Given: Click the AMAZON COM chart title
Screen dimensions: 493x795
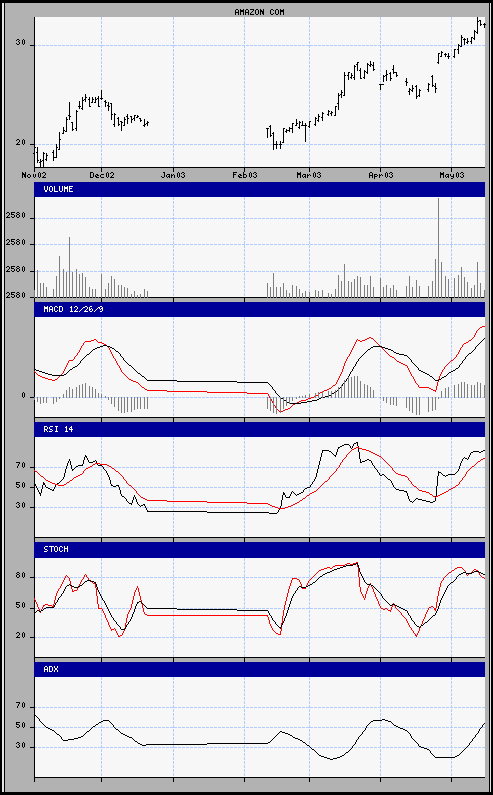Looking at the screenshot, I should click(259, 12).
